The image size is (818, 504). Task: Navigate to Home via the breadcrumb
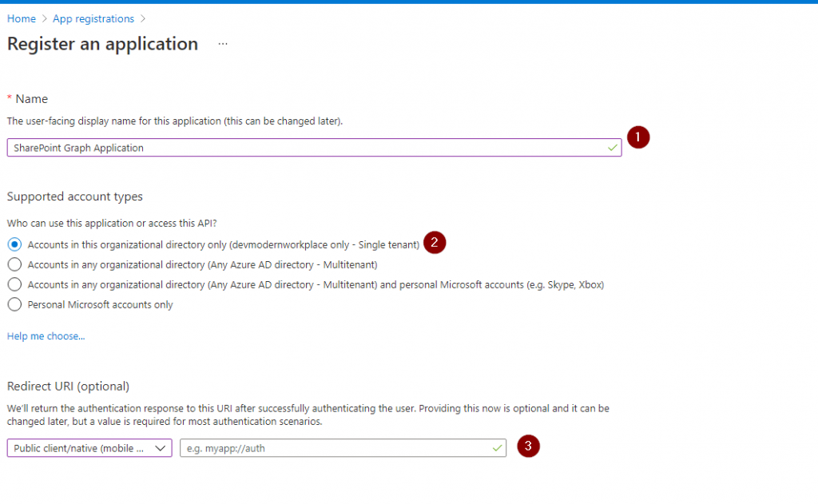(21, 18)
